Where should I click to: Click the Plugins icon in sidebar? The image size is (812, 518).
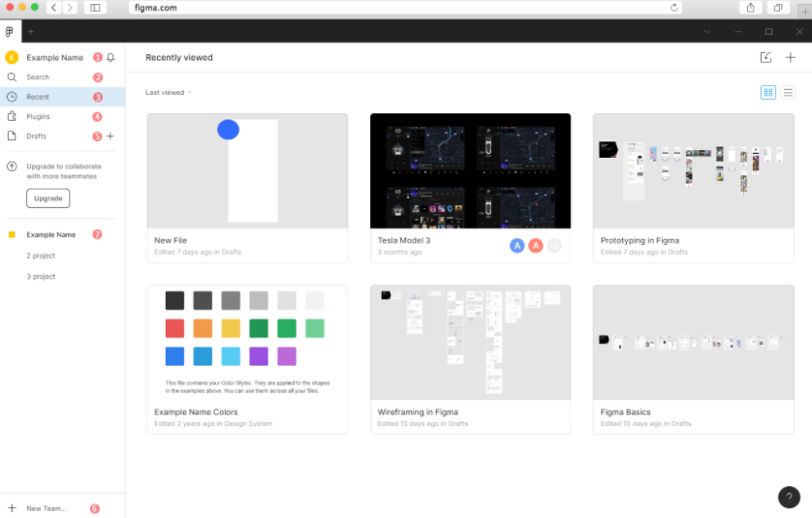12,116
